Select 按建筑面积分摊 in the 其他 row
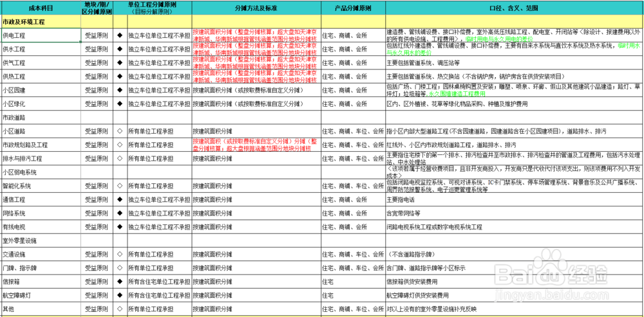Viewport: 644px width, 317px height. tap(213, 309)
